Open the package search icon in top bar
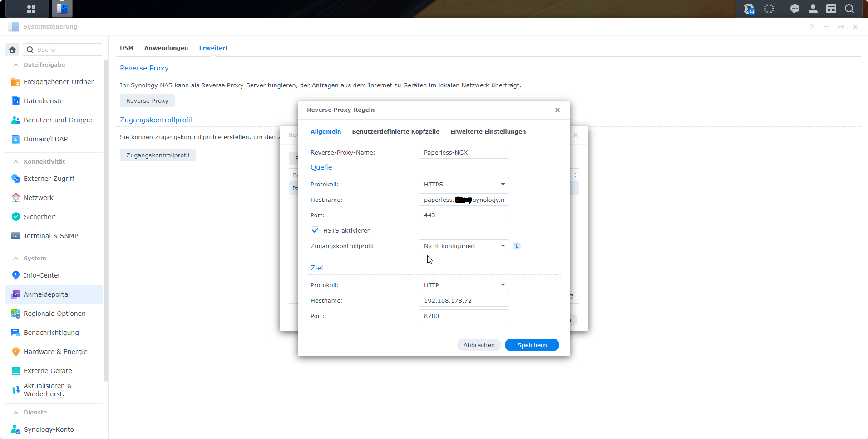 tap(749, 9)
